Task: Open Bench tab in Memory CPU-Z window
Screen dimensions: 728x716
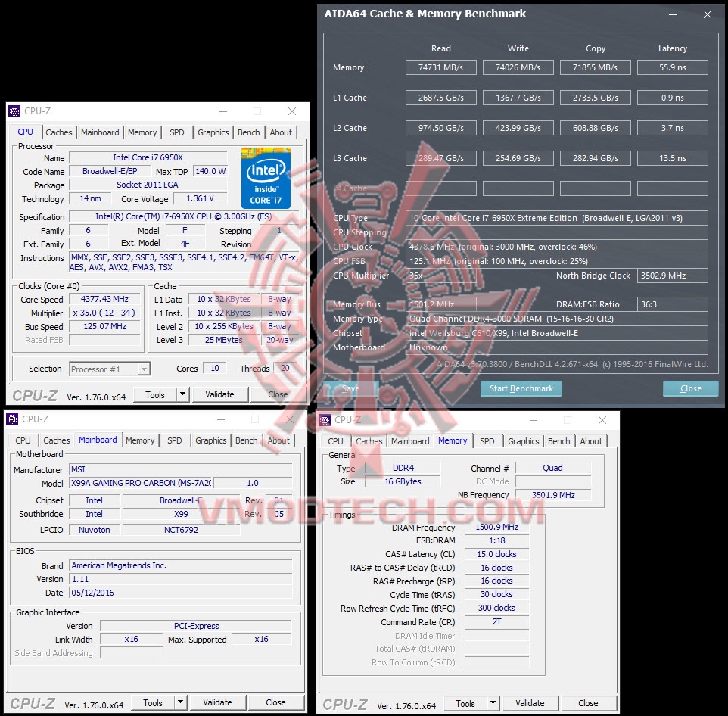Action: (559, 441)
